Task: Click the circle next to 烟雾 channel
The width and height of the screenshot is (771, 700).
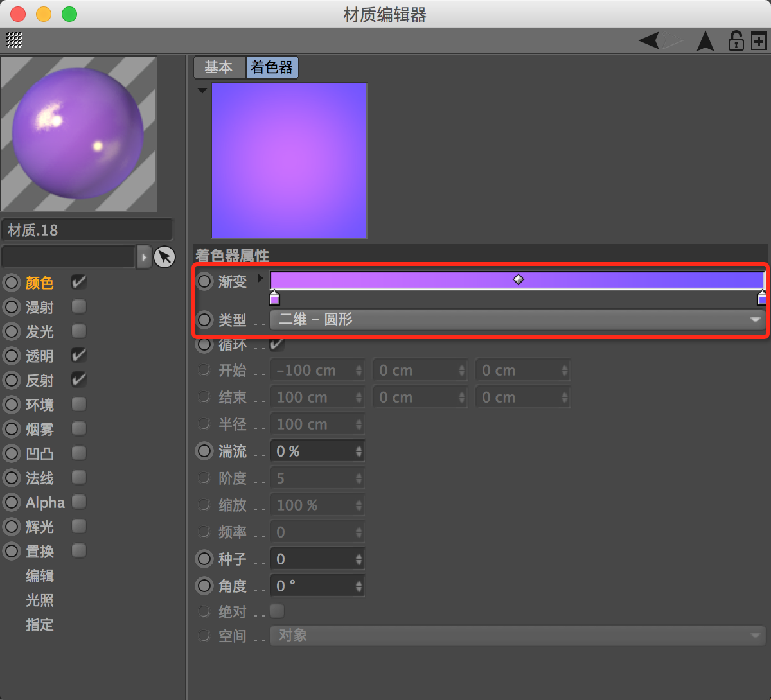Action: [12, 429]
